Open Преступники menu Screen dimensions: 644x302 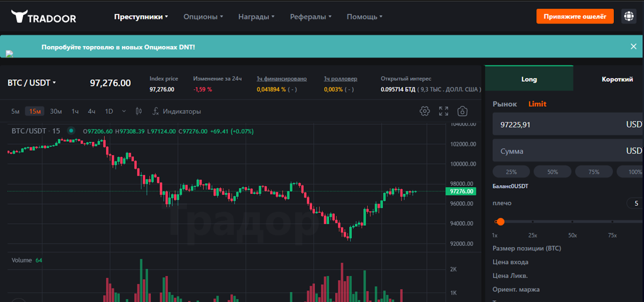tap(141, 17)
